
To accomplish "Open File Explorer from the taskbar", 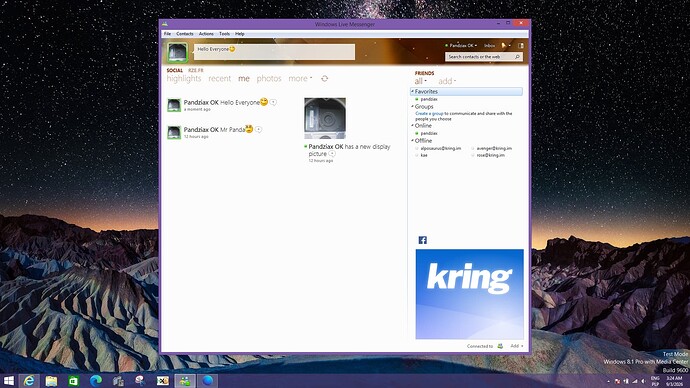I will (x=51, y=381).
